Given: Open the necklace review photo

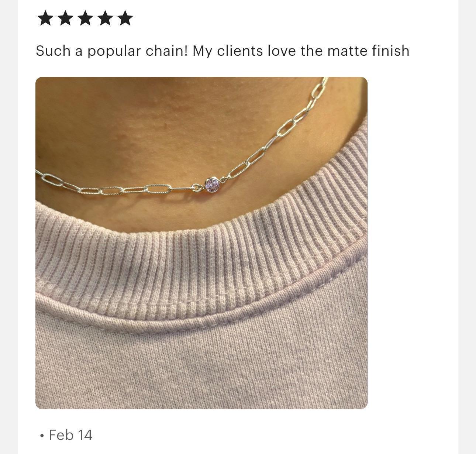Looking at the screenshot, I should [x=201, y=243].
